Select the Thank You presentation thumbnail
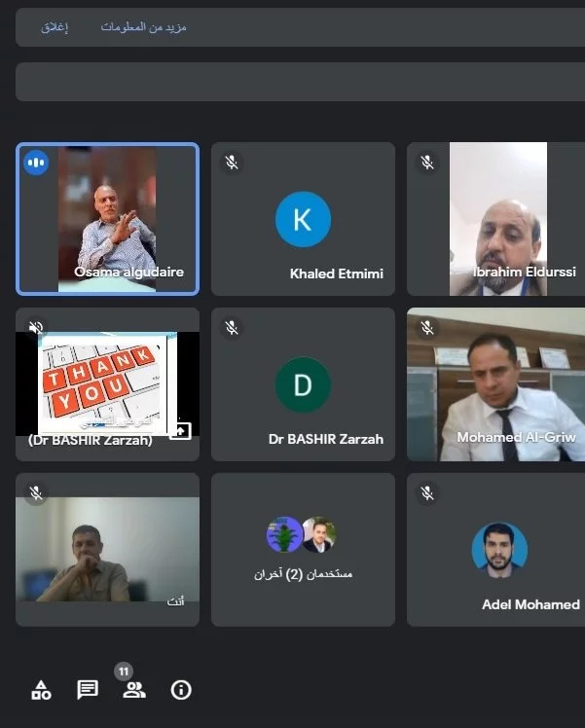 (x=108, y=383)
